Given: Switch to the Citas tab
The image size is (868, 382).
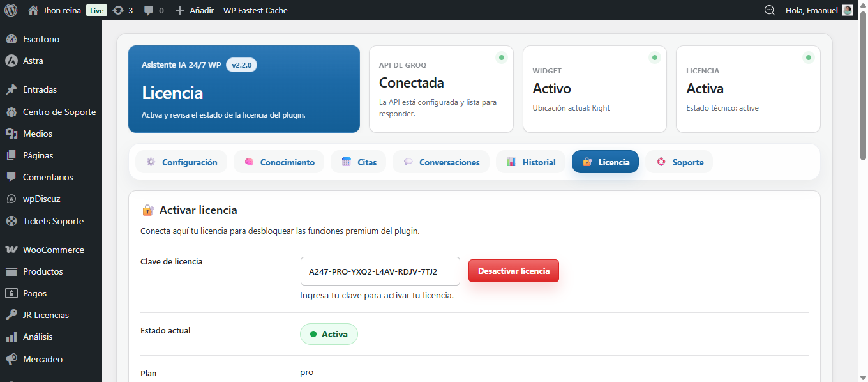Looking at the screenshot, I should point(358,162).
